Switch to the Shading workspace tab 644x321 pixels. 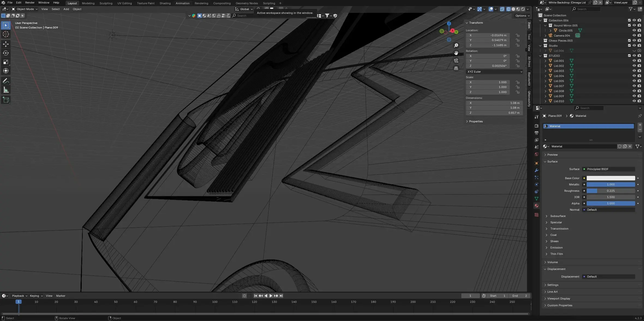coord(165,3)
